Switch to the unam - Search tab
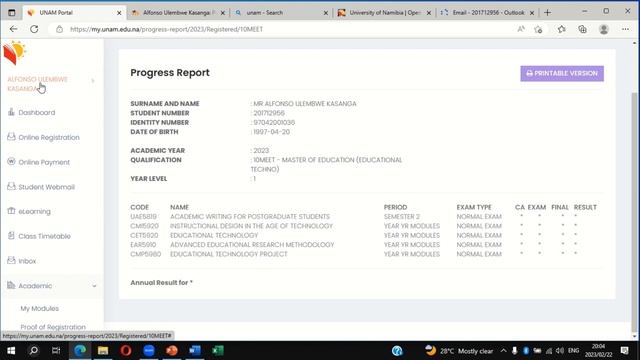This screenshot has height=360, width=640. click(x=282, y=13)
